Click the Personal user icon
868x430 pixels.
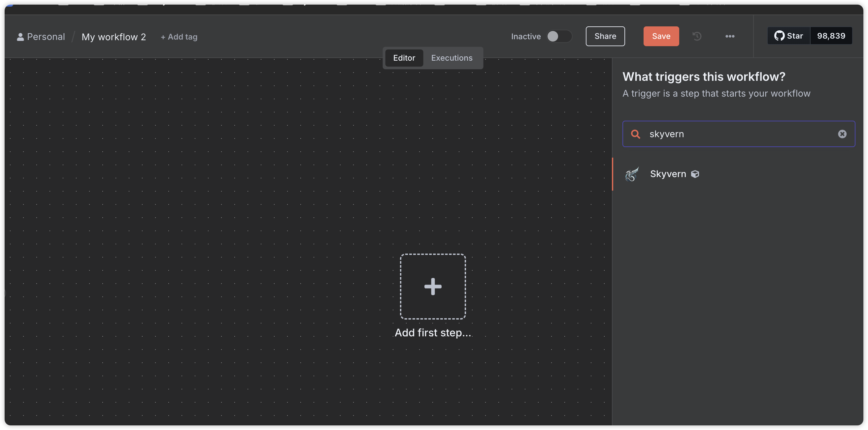tap(20, 37)
